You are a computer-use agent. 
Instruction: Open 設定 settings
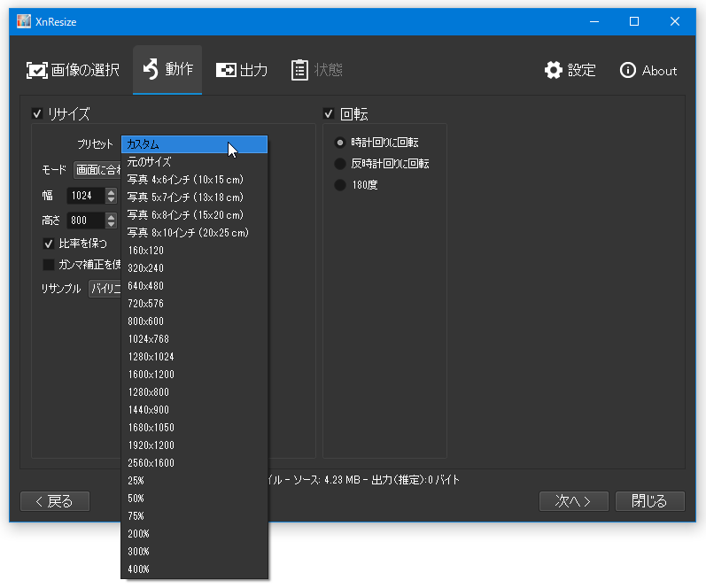coord(570,70)
